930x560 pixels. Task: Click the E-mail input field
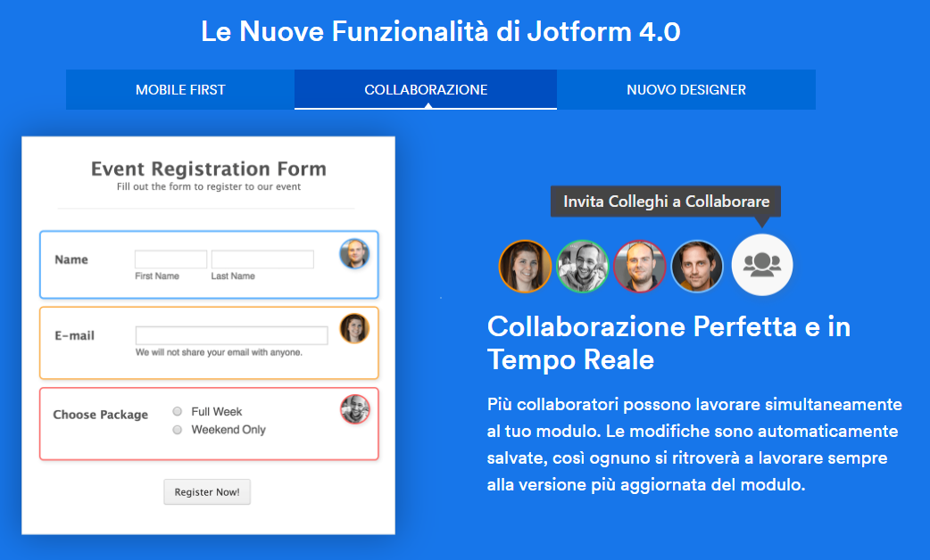point(232,335)
